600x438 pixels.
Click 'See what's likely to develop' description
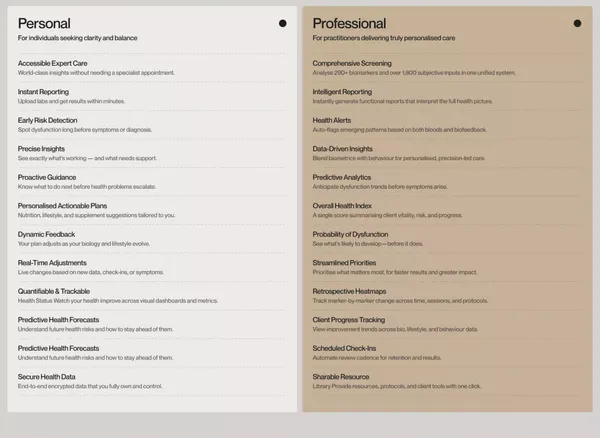(367, 244)
